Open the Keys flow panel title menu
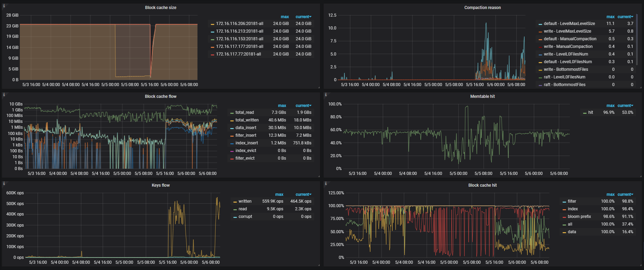The width and height of the screenshot is (644, 270). pos(160,185)
